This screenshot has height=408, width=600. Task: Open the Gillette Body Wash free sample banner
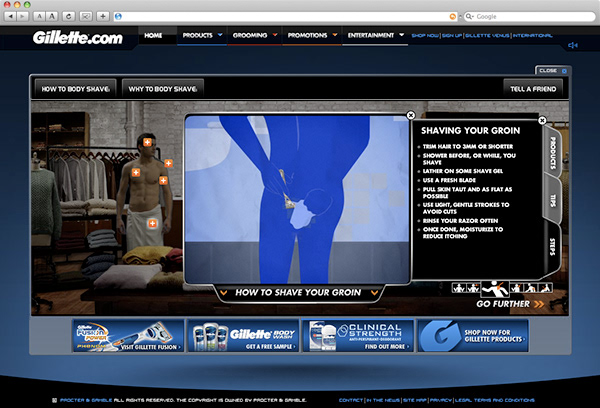(x=243, y=336)
